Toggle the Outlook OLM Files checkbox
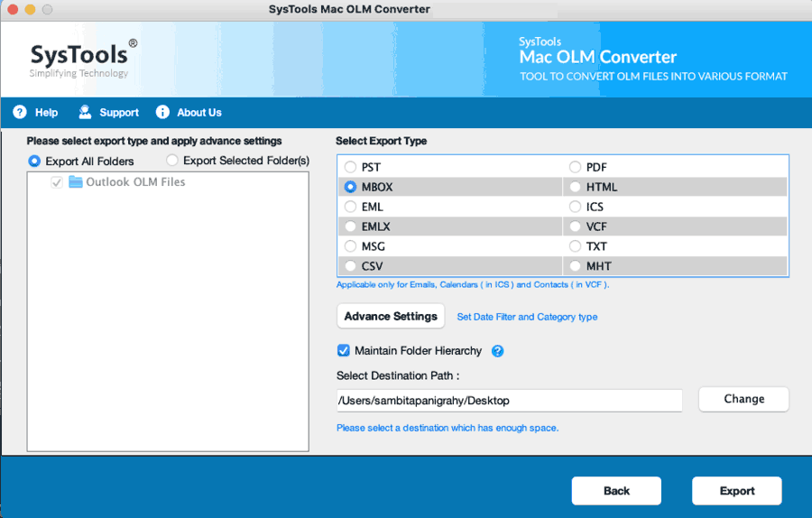The width and height of the screenshot is (812, 518). tap(57, 182)
